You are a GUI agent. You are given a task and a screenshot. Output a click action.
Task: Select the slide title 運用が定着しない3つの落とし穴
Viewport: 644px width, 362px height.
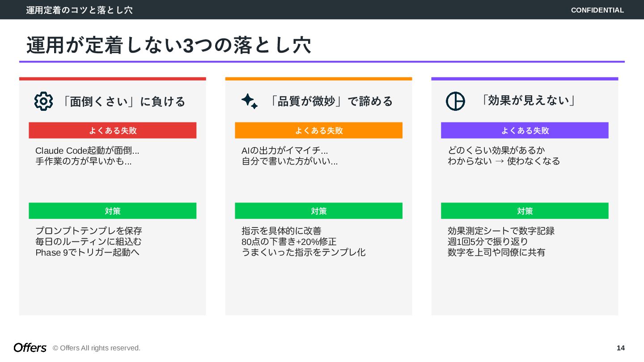pos(169,46)
